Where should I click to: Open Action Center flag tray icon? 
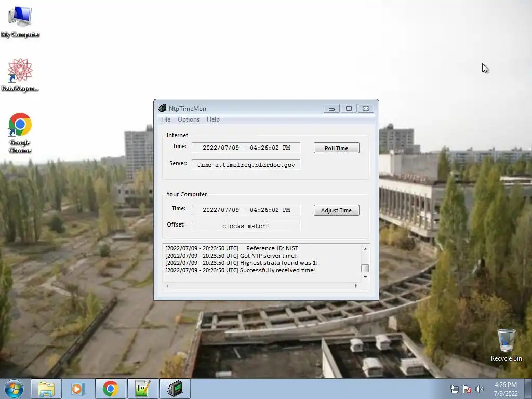[467, 389]
